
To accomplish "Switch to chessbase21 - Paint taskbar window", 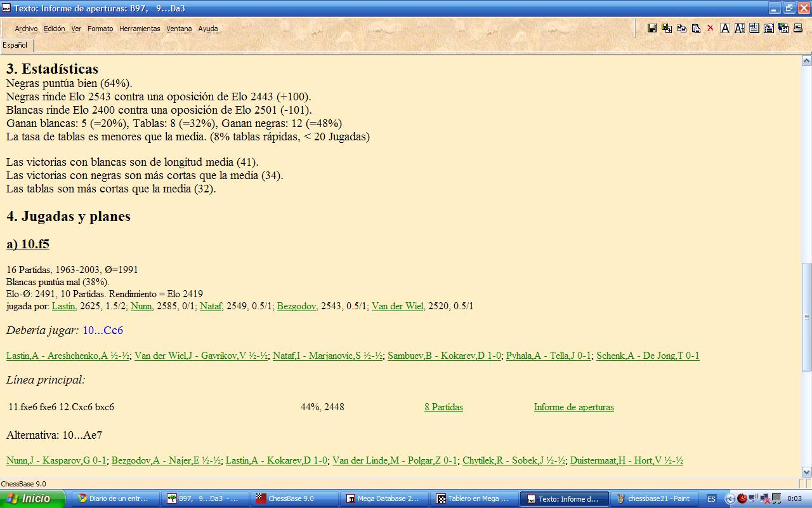I will 654,498.
